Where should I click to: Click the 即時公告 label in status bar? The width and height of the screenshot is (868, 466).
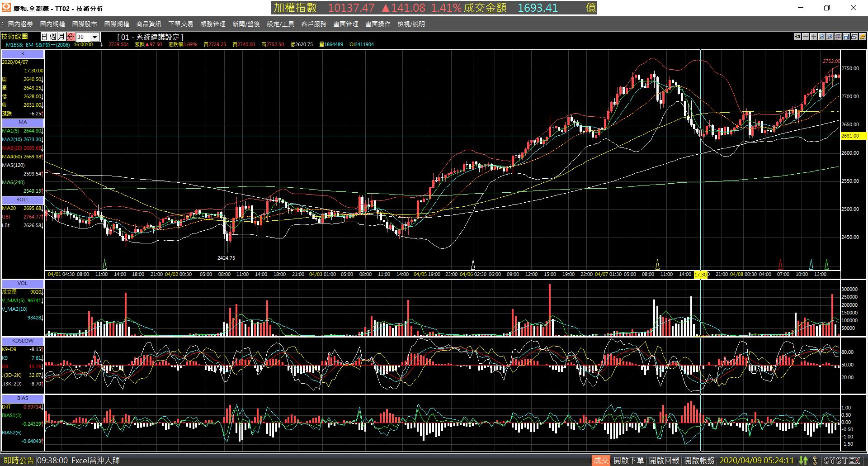(x=19, y=461)
